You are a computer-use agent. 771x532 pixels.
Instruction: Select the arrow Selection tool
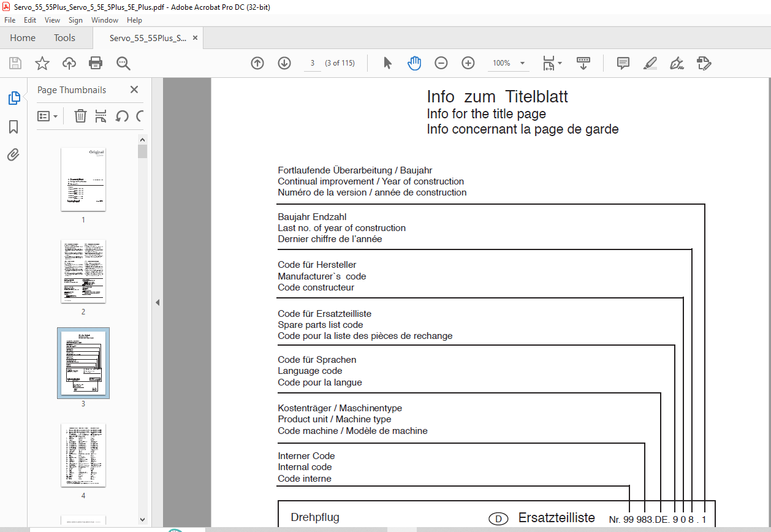pyautogui.click(x=387, y=63)
